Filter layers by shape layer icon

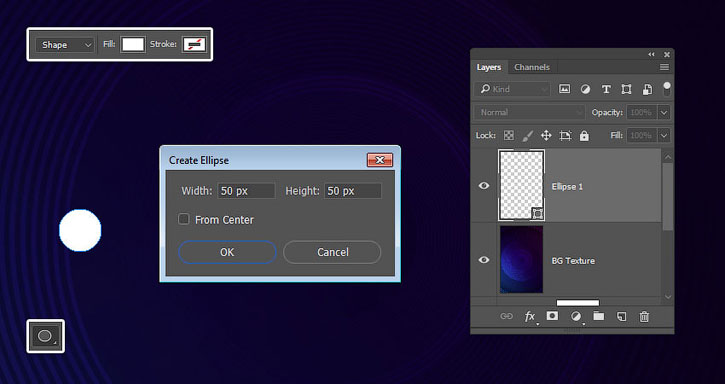coord(626,89)
